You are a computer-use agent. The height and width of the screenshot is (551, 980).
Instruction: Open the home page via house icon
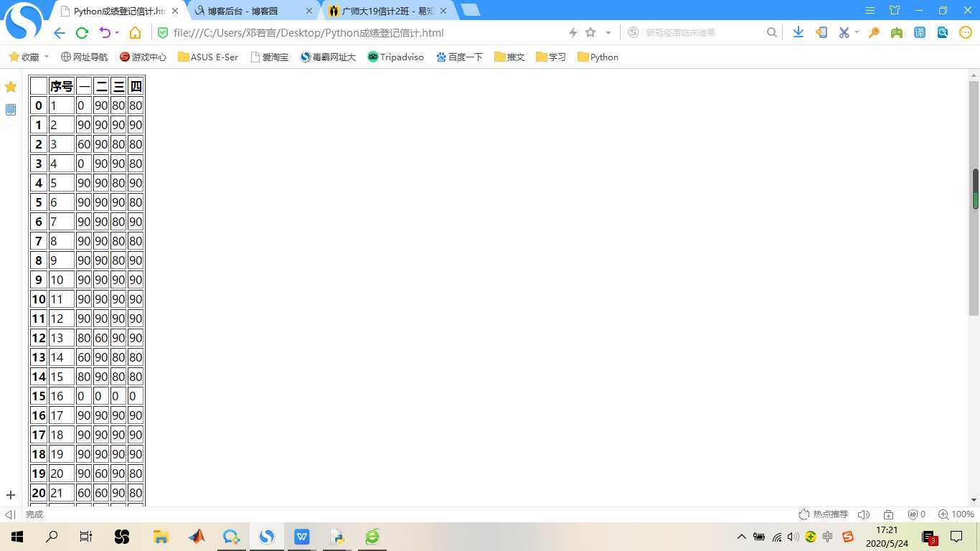135,33
